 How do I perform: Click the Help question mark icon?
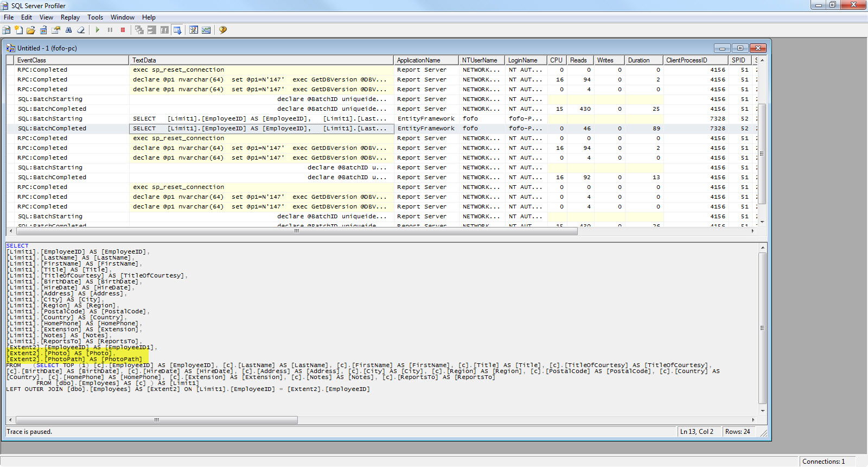[222, 30]
